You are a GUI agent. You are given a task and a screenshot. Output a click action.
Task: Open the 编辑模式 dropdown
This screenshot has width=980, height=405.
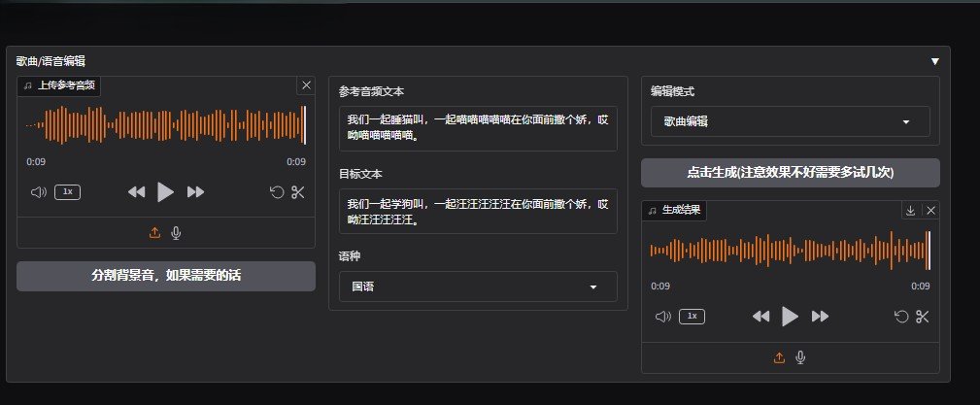click(790, 121)
